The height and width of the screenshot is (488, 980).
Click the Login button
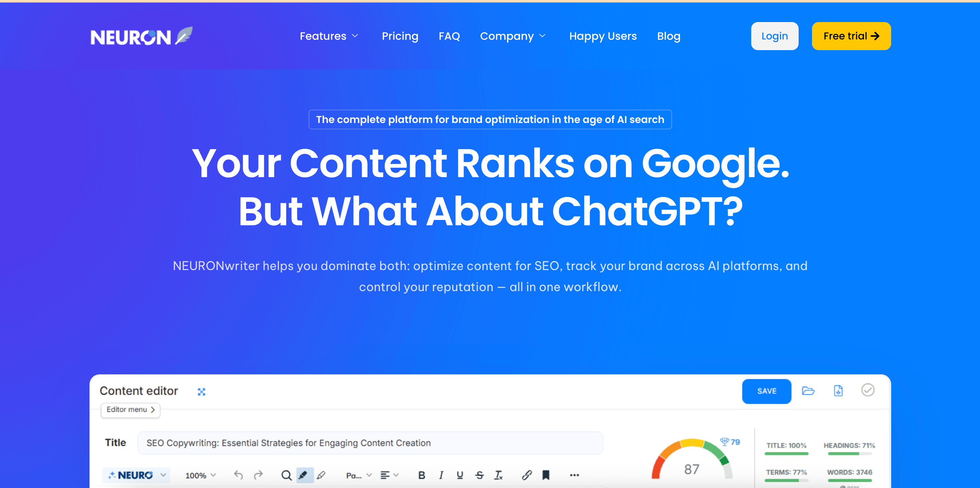[x=774, y=36]
